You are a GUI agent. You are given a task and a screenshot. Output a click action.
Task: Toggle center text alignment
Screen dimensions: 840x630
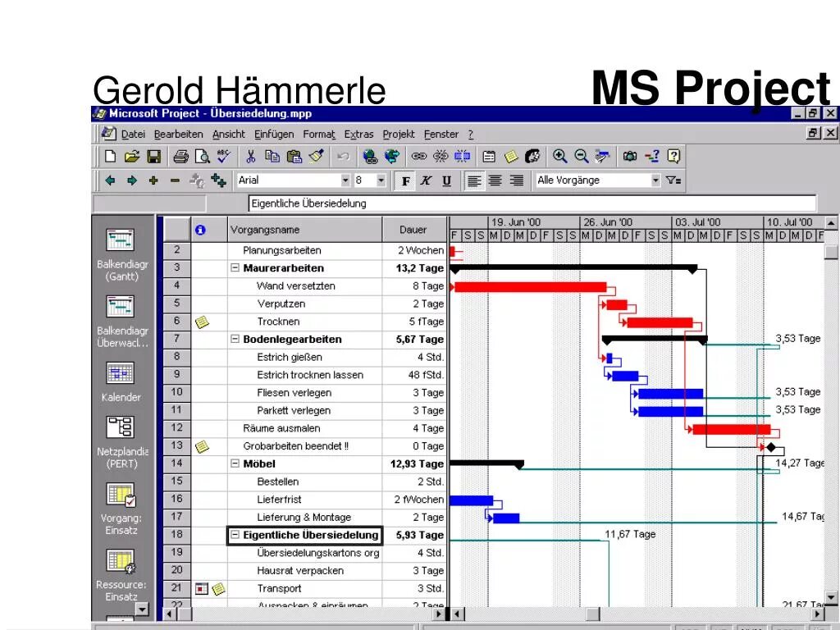495,181
